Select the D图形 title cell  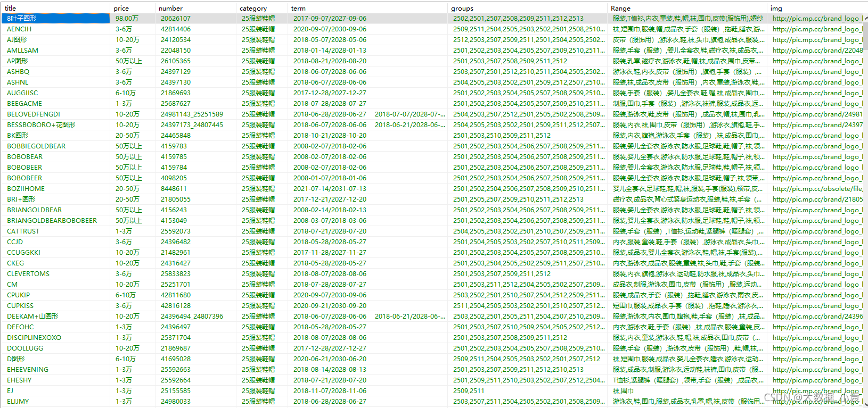[x=55, y=359]
